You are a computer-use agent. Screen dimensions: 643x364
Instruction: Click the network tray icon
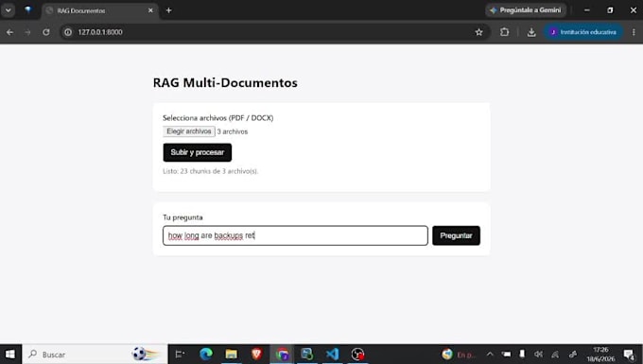[555, 355]
